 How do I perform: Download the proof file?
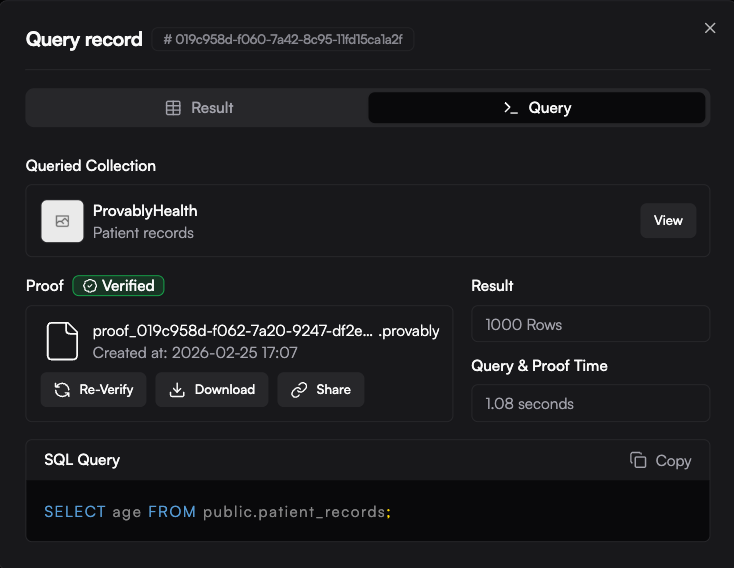coord(212,390)
